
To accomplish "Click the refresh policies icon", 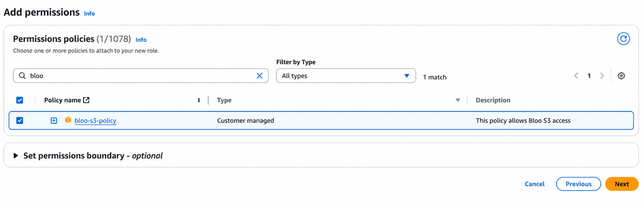I will (x=623, y=39).
